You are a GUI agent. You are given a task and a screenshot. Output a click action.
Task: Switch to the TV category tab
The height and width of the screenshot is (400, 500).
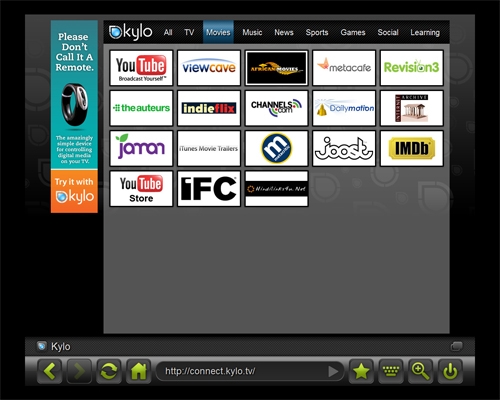[189, 32]
